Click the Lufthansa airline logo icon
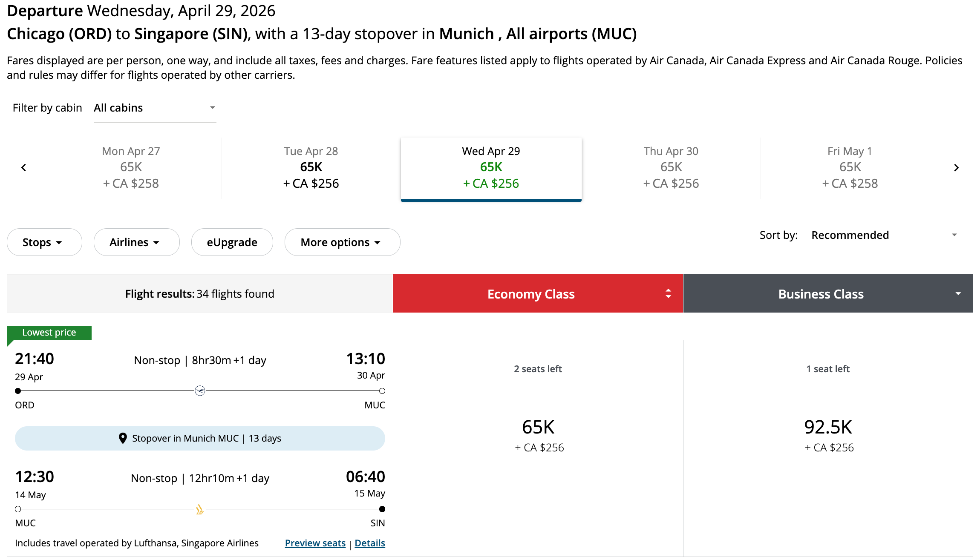The height and width of the screenshot is (557, 980). tap(200, 391)
